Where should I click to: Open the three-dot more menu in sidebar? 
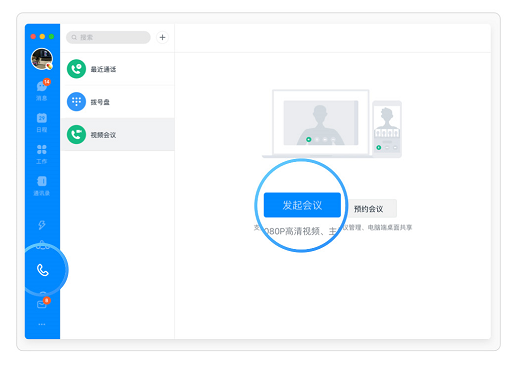point(42,324)
